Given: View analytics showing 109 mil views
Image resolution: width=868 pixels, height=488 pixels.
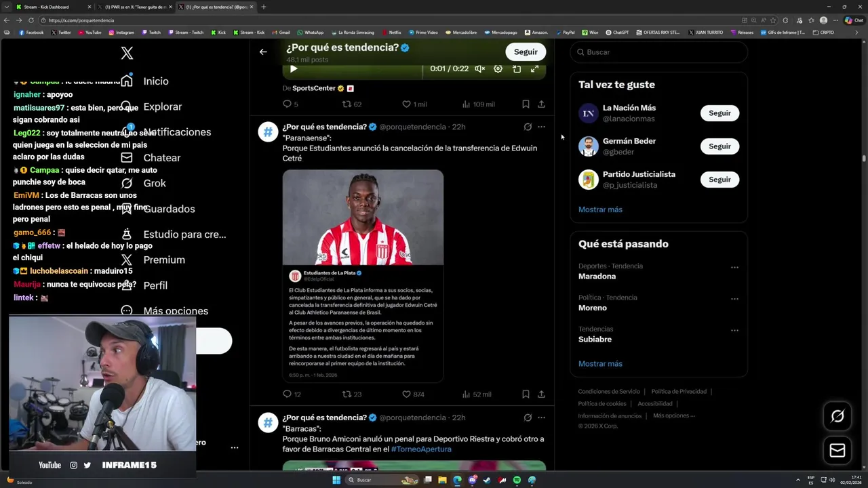Looking at the screenshot, I should [478, 104].
